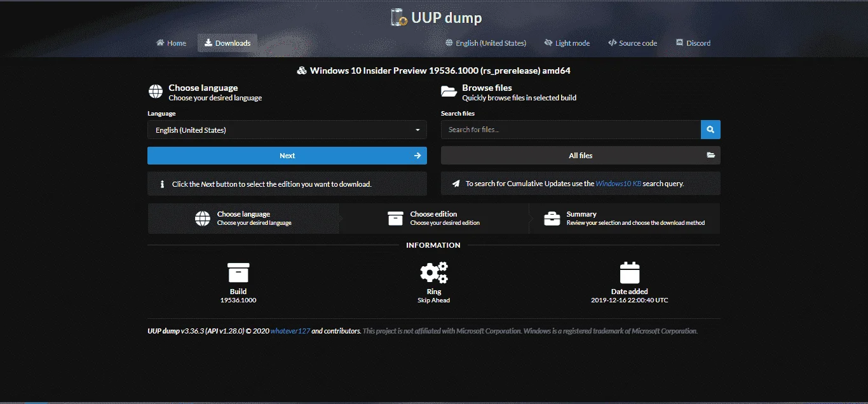Screen dimensions: 868x404
Task: Click the date text 2019-12-16 22:00:40 UTC
Action: [x=629, y=300]
